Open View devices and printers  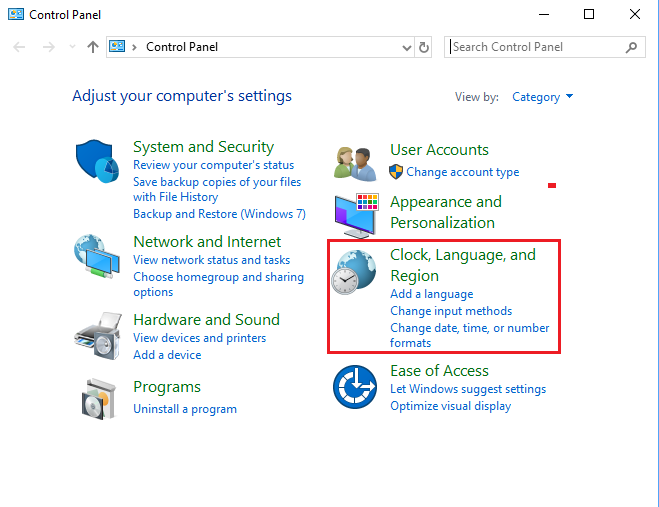(199, 338)
